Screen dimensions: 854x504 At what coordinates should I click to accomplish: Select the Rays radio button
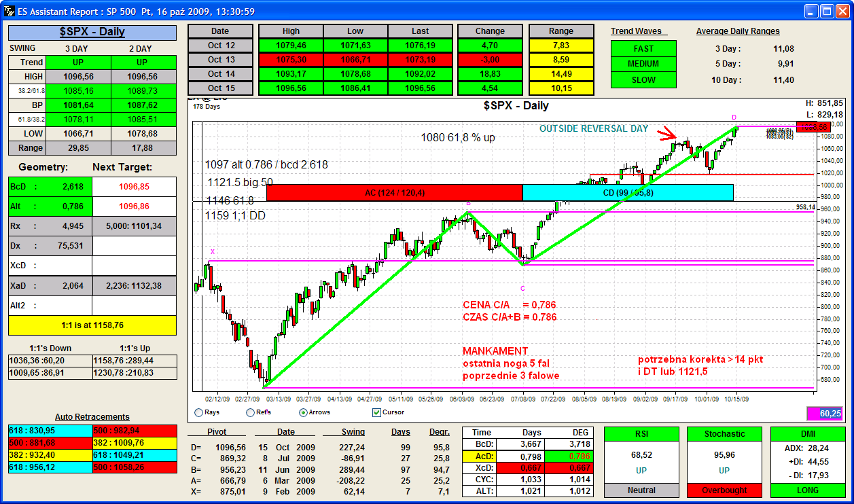tap(198, 412)
